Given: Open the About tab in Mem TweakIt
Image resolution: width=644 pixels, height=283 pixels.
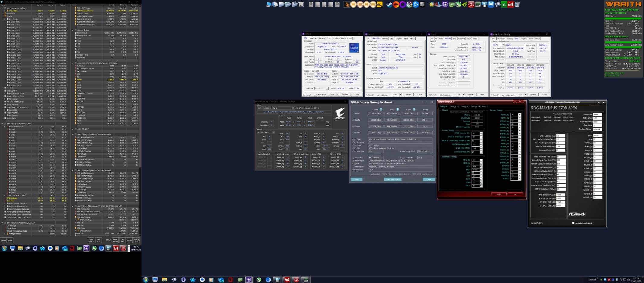Looking at the screenshot, I should 484,106.
